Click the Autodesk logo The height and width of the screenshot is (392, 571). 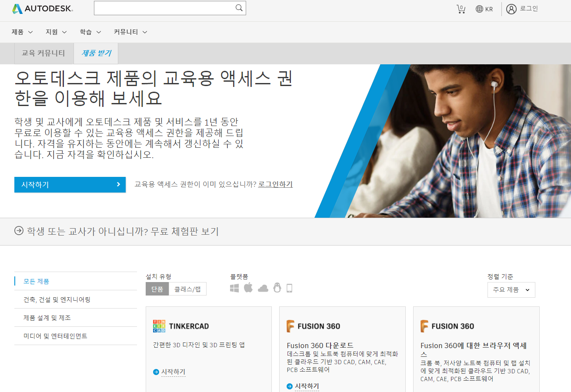coord(43,9)
